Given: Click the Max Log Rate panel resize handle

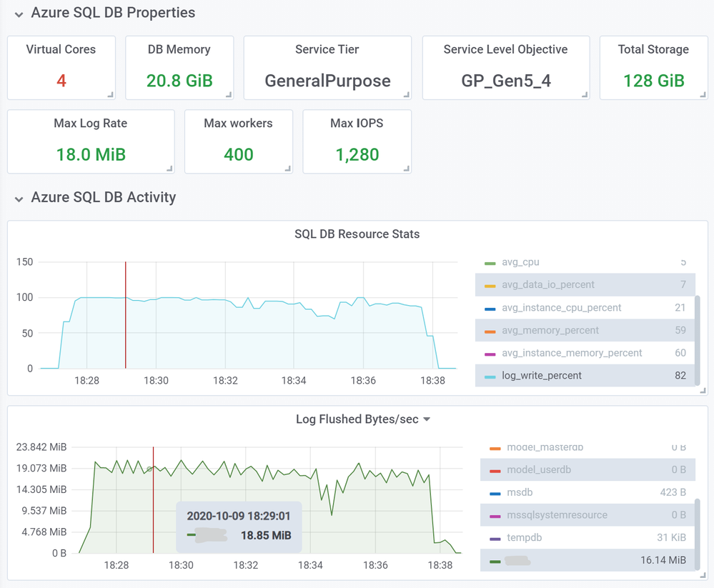Looking at the screenshot, I should (x=169, y=169).
